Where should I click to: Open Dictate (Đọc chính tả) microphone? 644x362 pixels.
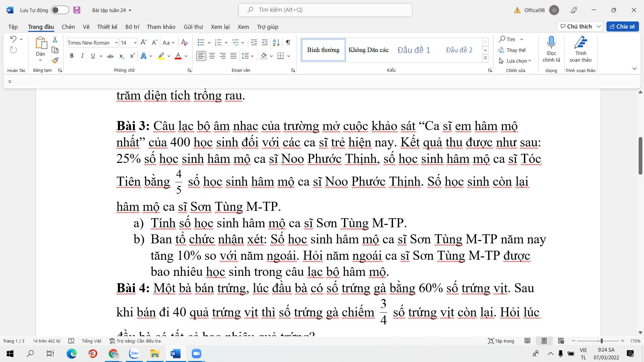click(551, 50)
